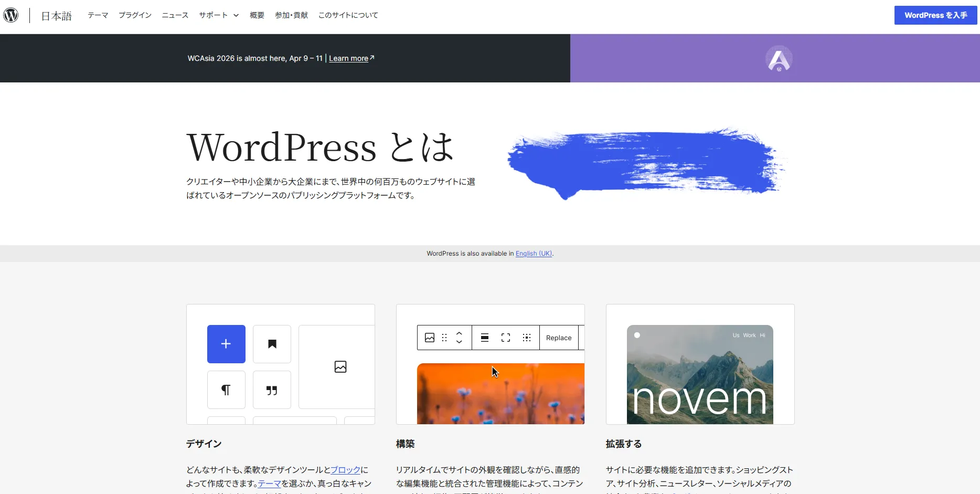Open the サポート dropdown in the navigation

(218, 15)
